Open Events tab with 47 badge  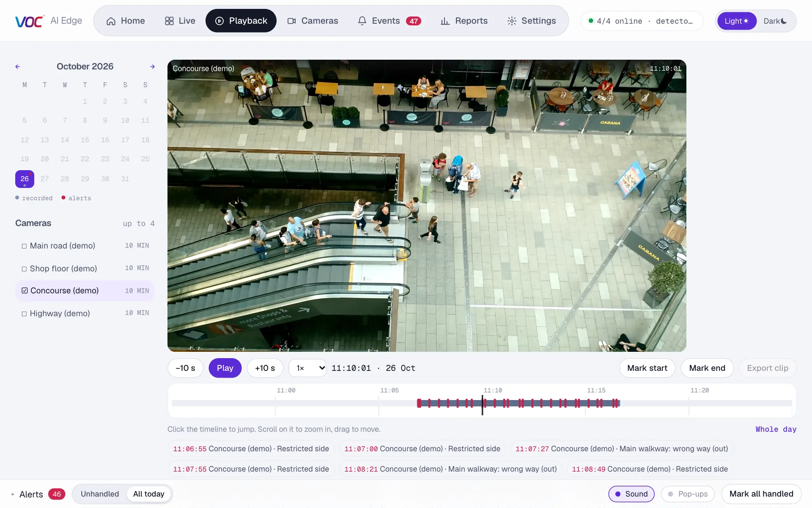389,21
